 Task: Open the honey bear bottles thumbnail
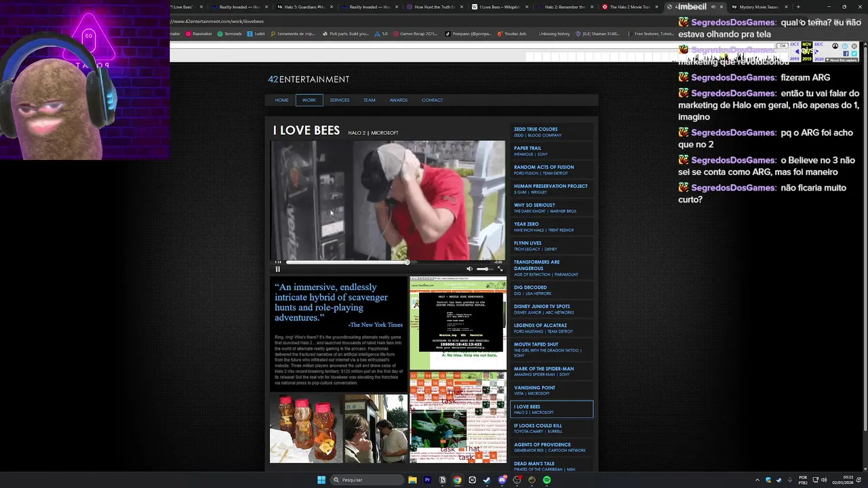click(x=306, y=428)
